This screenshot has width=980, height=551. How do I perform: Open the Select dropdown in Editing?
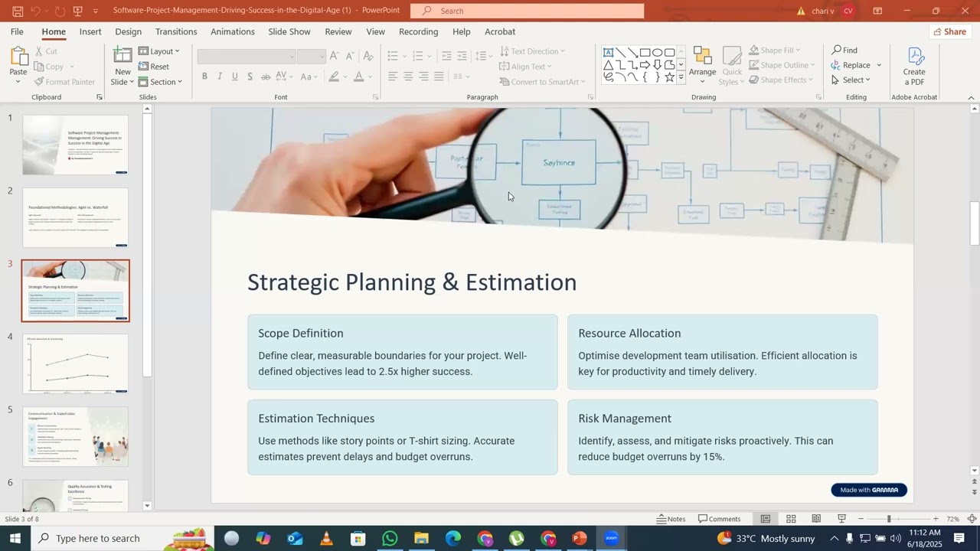pyautogui.click(x=851, y=80)
